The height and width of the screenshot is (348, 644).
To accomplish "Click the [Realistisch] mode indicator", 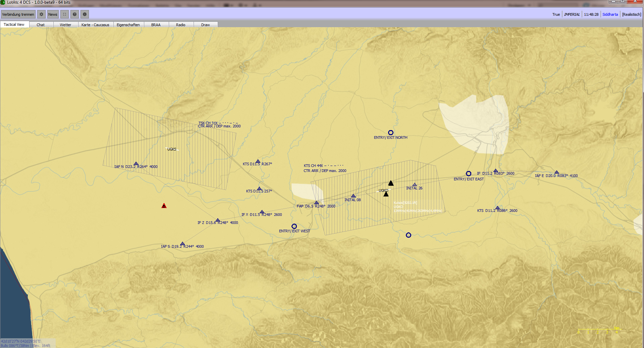I will click(x=631, y=14).
